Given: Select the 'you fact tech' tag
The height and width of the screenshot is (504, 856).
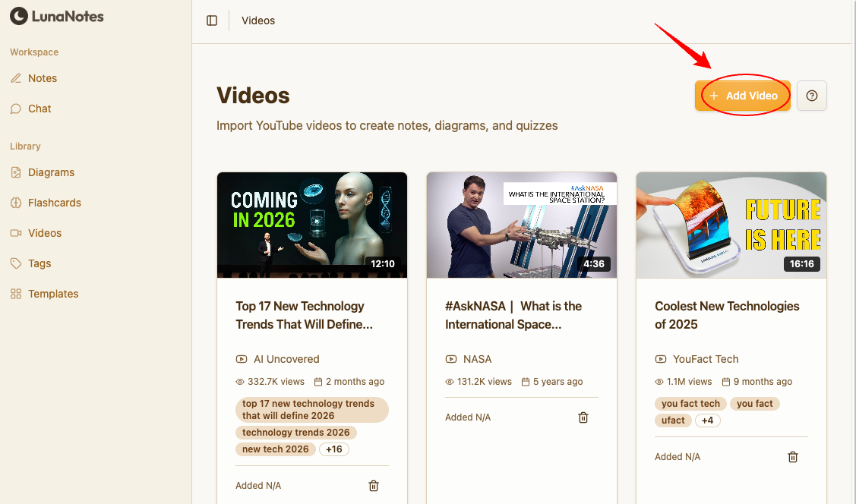Looking at the screenshot, I should pyautogui.click(x=690, y=404).
